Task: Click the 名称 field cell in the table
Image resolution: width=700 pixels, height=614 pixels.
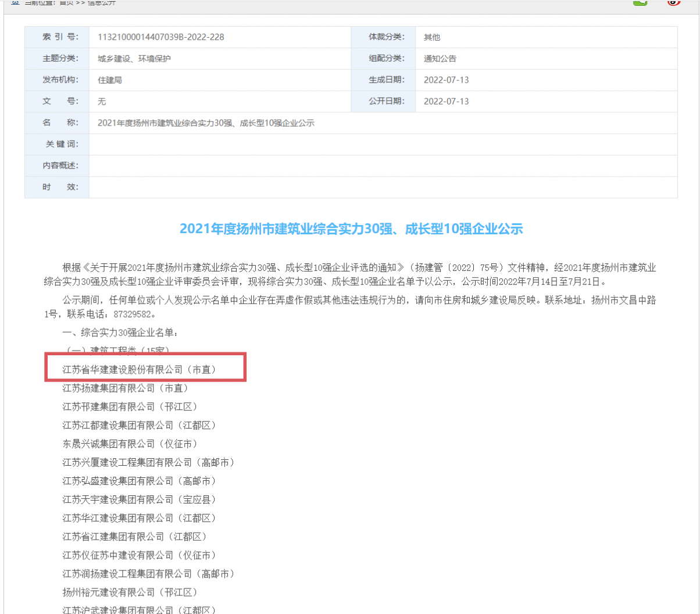Action: pos(56,123)
